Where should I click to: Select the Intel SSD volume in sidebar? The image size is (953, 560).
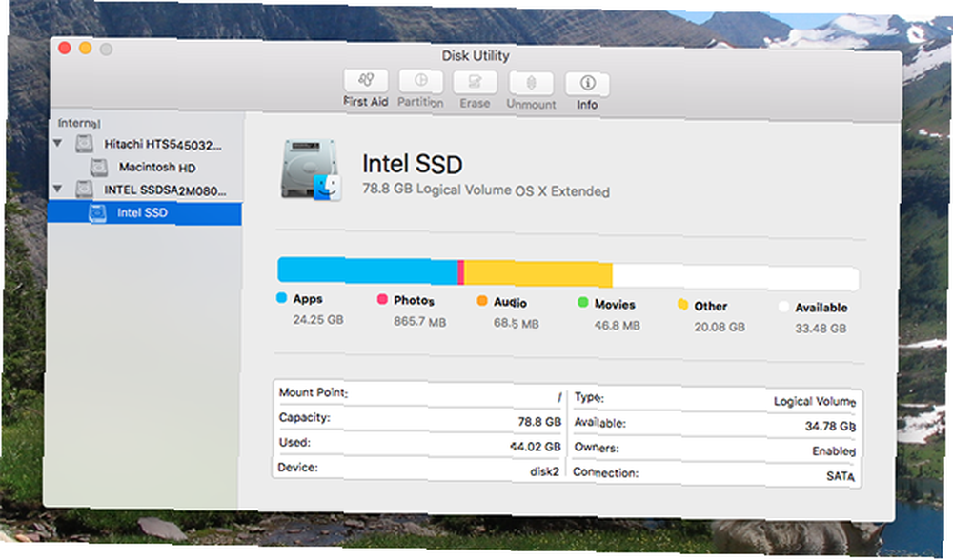click(x=145, y=213)
